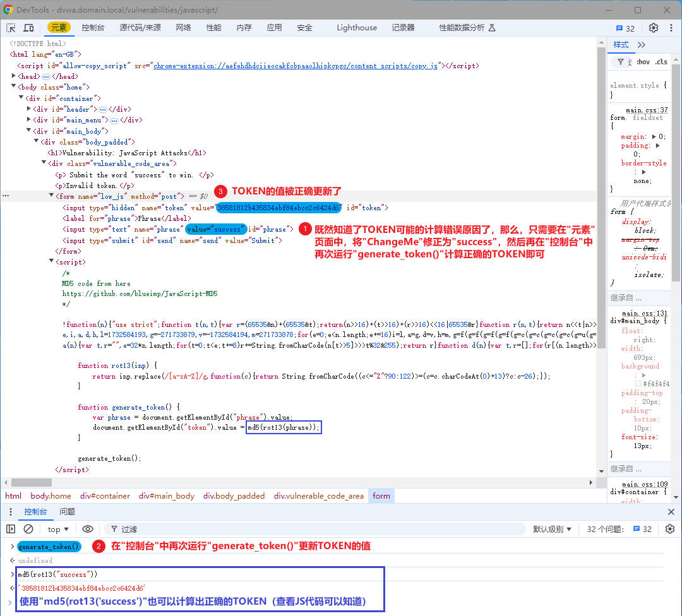The height and width of the screenshot is (616, 682).
Task: Select div.vulnerable_code_area in the breadcrumb
Action: 319,496
